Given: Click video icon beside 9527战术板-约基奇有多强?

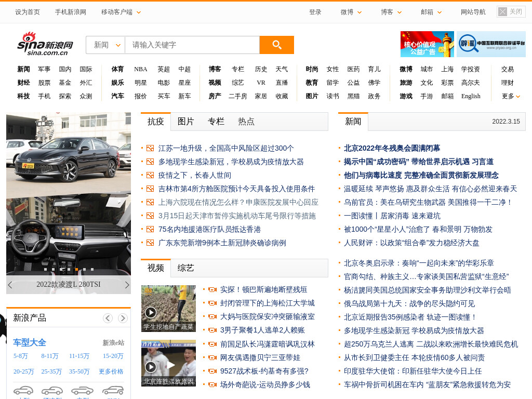Looking at the screenshot, I should (x=212, y=371).
